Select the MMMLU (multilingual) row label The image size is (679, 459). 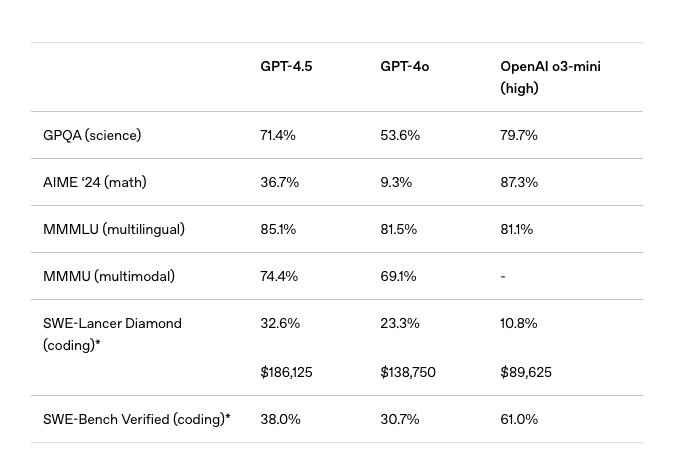click(114, 229)
